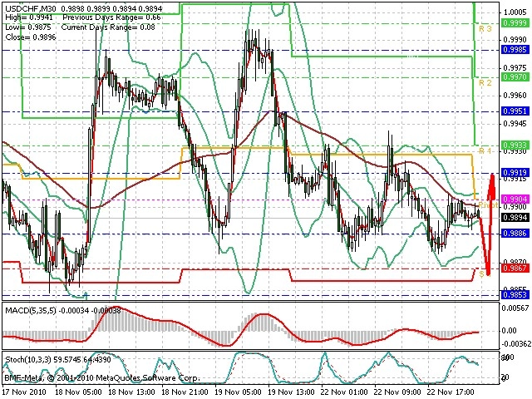Click the USDCHF,M30 chart title
Image resolution: width=532 pixels, height=399 pixels.
pos(31,8)
